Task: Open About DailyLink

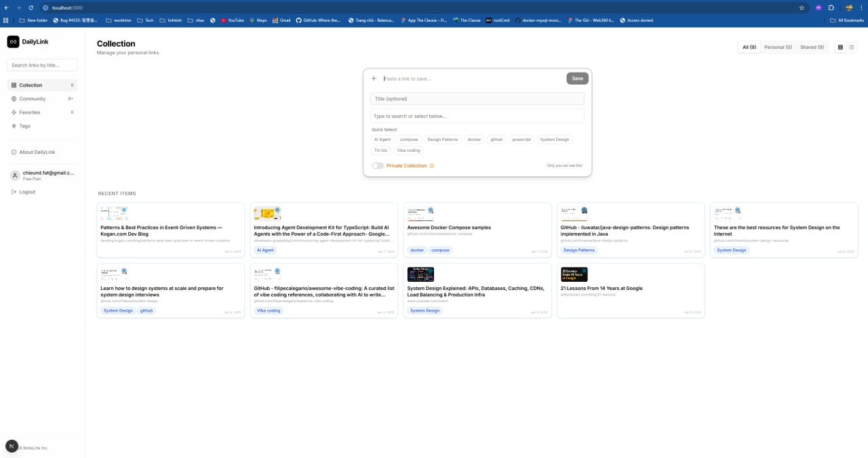Action: [35, 152]
